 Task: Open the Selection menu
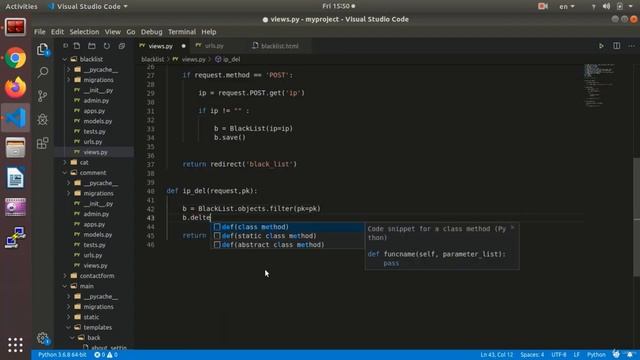pos(84,32)
